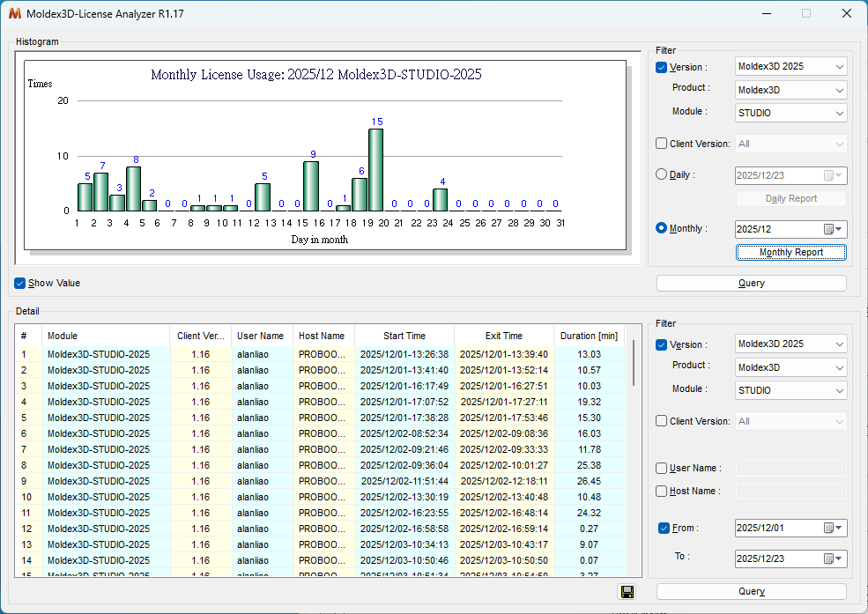Viewport: 868px width, 614px height.
Task: Click the Moldex3D app logo icon
Action: point(14,14)
